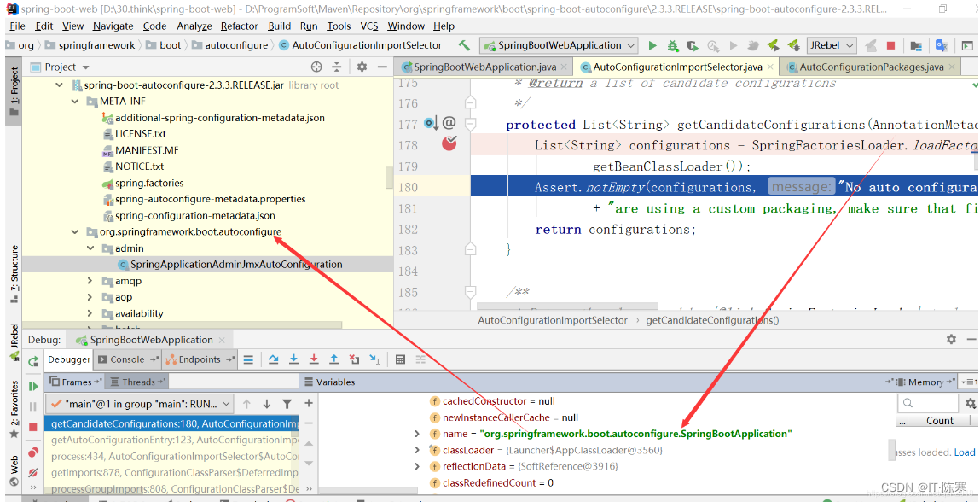Click Show Execution Point icon in debugger toolbar
Screen dimensions: 980x502
[x=248, y=359]
